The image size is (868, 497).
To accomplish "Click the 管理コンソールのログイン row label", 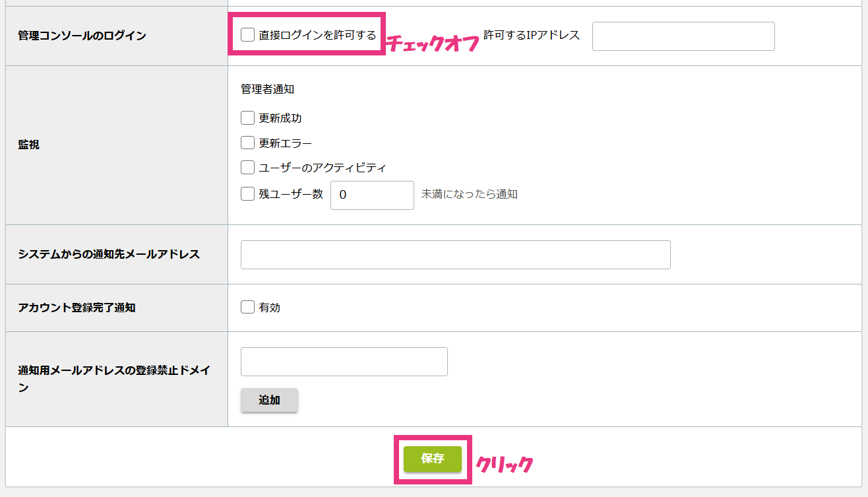I will click(82, 36).
